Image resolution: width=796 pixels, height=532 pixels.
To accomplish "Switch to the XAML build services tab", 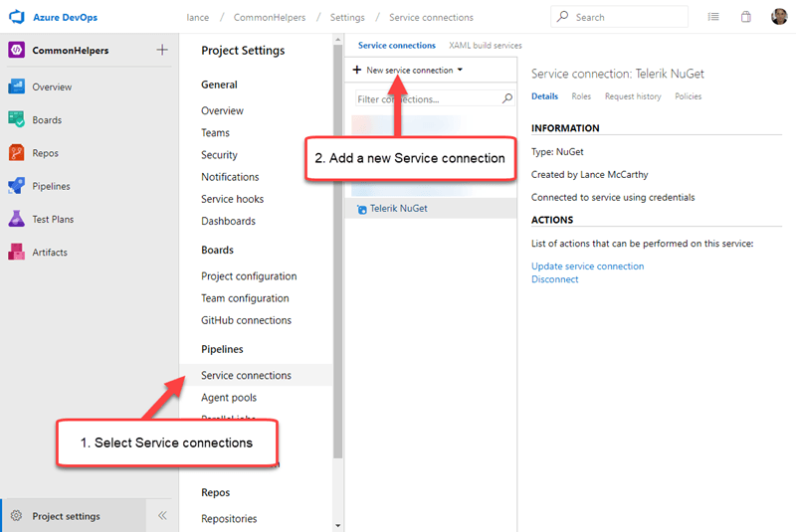I will (x=485, y=45).
